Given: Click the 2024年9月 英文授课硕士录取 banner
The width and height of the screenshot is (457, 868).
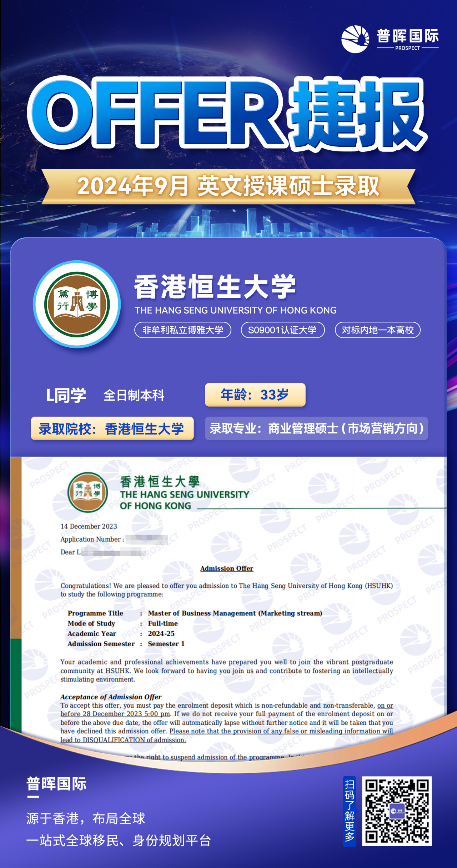Looking at the screenshot, I should [x=228, y=186].
